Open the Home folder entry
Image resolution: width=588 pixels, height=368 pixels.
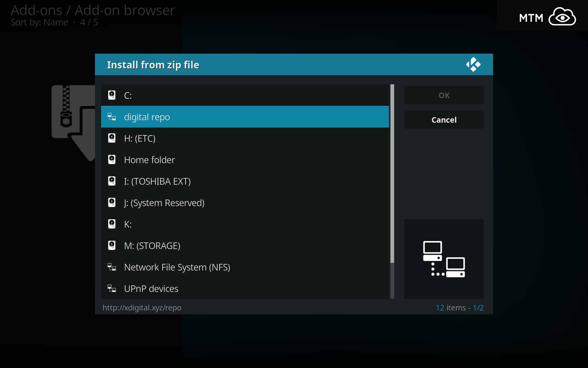point(245,159)
